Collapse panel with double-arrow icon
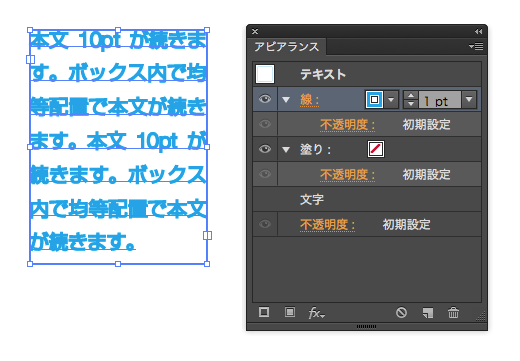This screenshot has width=520, height=361. pyautogui.click(x=478, y=31)
